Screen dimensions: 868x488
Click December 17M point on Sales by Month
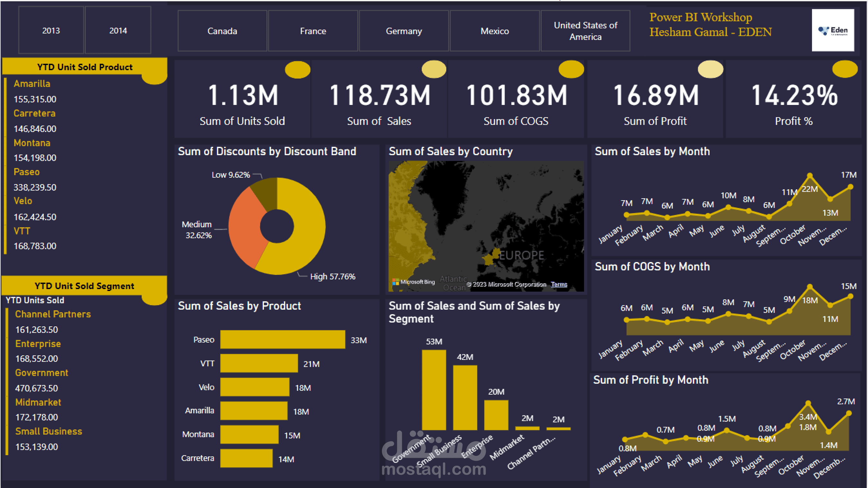point(851,187)
